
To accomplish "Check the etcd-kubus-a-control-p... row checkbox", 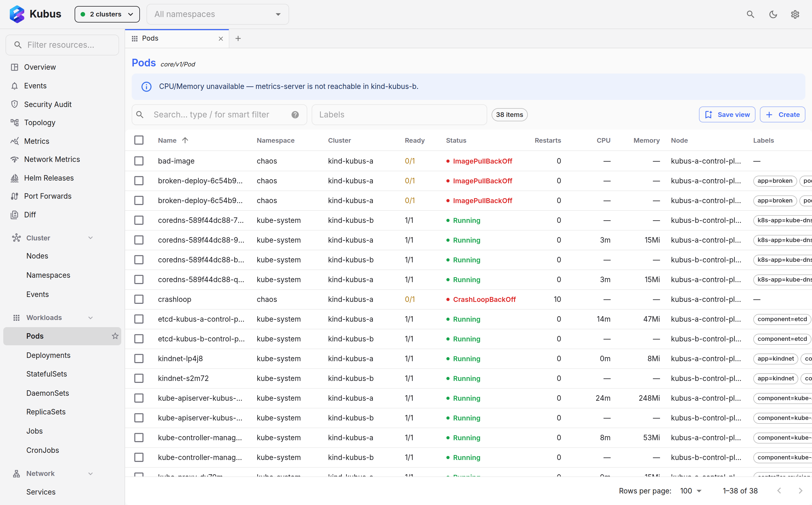I will [139, 319].
